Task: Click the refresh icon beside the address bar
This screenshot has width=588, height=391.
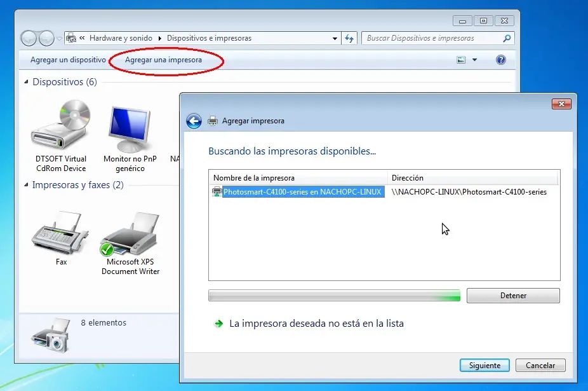Action: pyautogui.click(x=349, y=38)
